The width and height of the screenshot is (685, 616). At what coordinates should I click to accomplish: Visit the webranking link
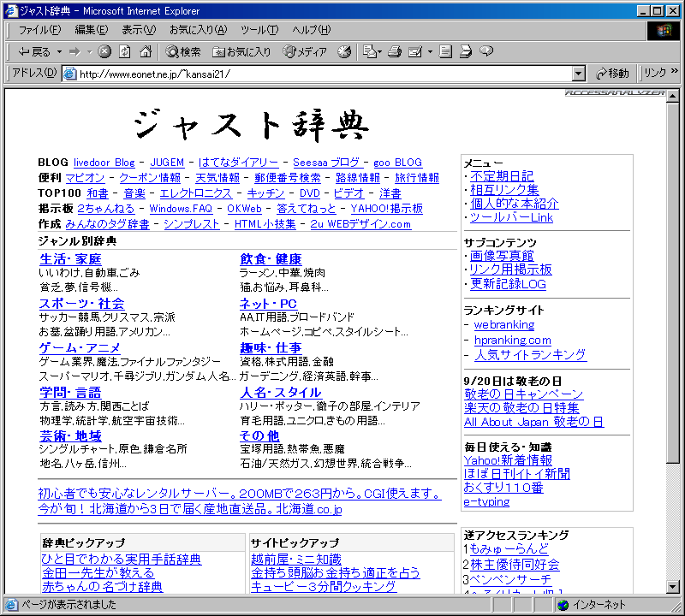pyautogui.click(x=504, y=325)
